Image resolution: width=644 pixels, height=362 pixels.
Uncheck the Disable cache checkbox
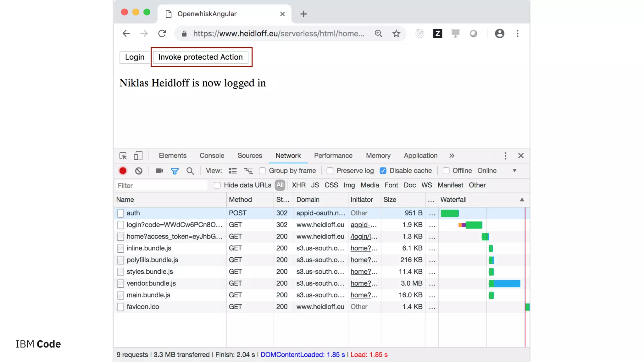[383, 171]
